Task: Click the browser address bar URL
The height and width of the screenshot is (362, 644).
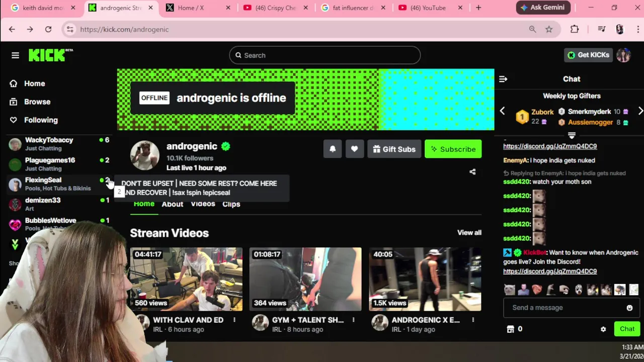Action: (x=124, y=29)
